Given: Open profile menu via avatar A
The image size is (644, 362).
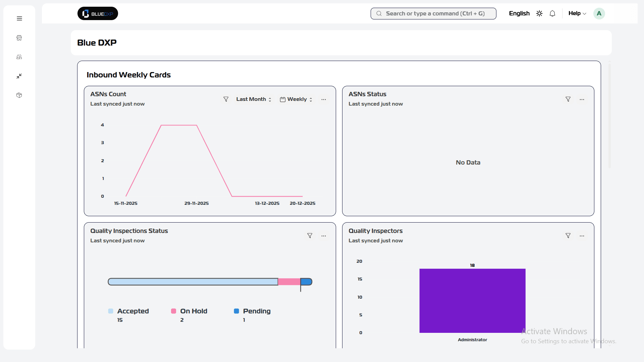Looking at the screenshot, I should click(x=599, y=13).
